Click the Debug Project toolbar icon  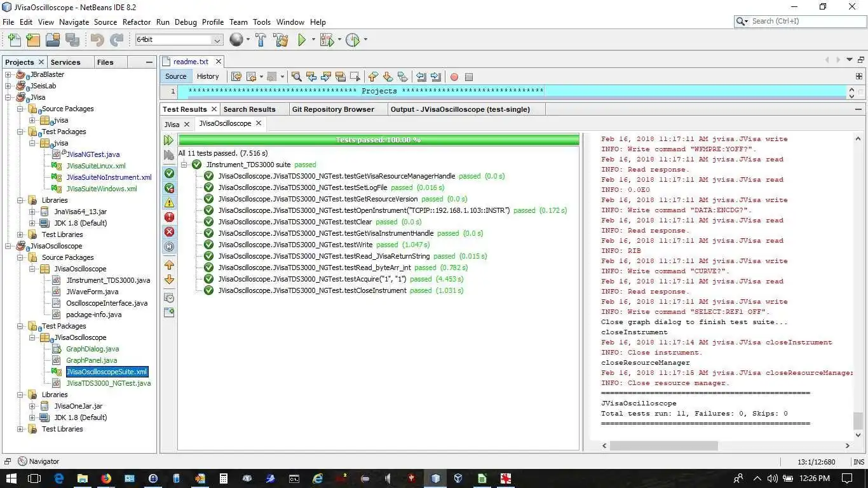pyautogui.click(x=327, y=40)
